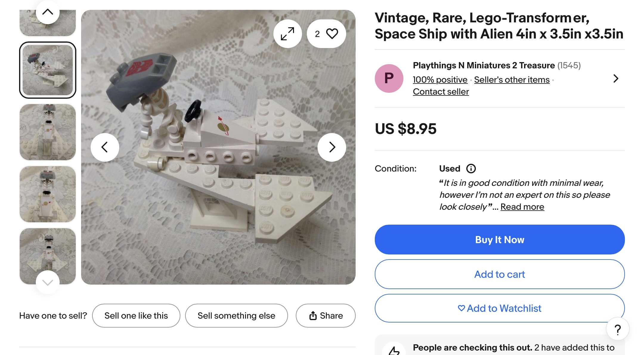This screenshot has height=355, width=644.
Task: Go to the previous product image
Action: pyautogui.click(x=105, y=147)
